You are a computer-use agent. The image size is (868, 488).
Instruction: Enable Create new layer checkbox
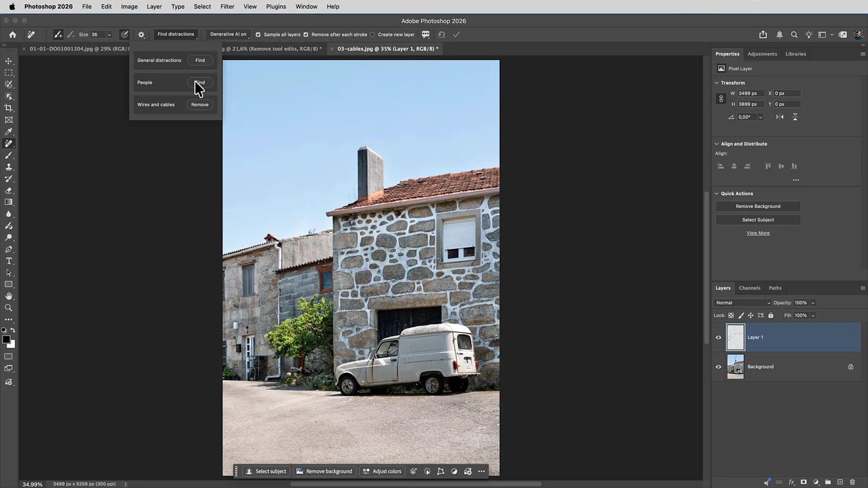pyautogui.click(x=372, y=34)
